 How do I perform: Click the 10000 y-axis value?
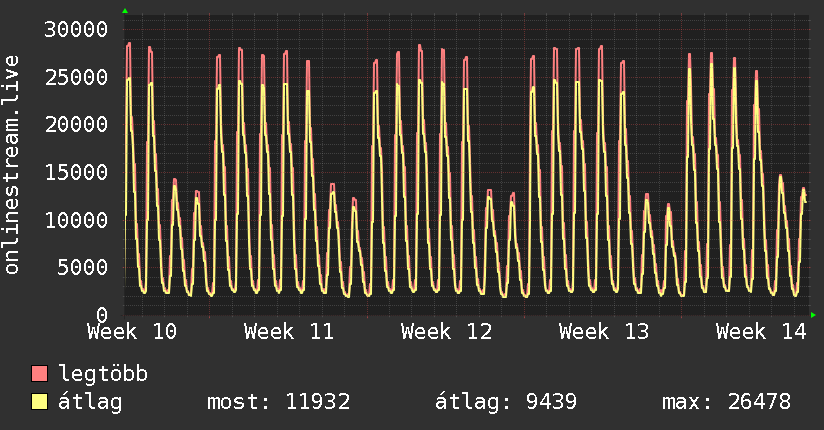click(76, 220)
